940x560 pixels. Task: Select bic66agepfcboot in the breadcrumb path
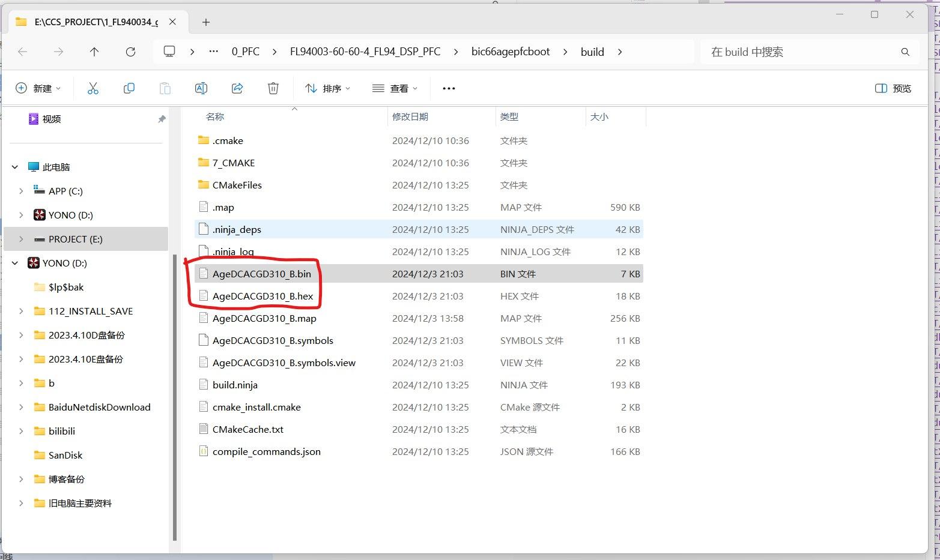coord(510,52)
